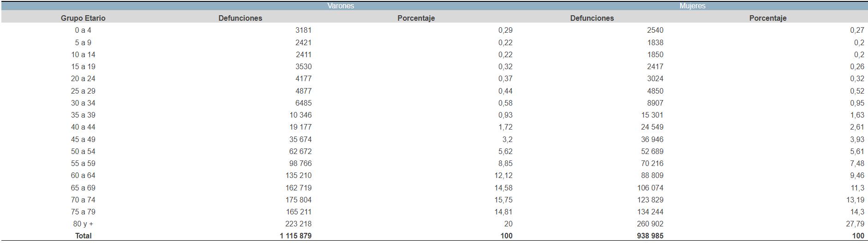The height and width of the screenshot is (243, 868).
Task: Select the '0 a 4' age group row label
Action: (83, 30)
